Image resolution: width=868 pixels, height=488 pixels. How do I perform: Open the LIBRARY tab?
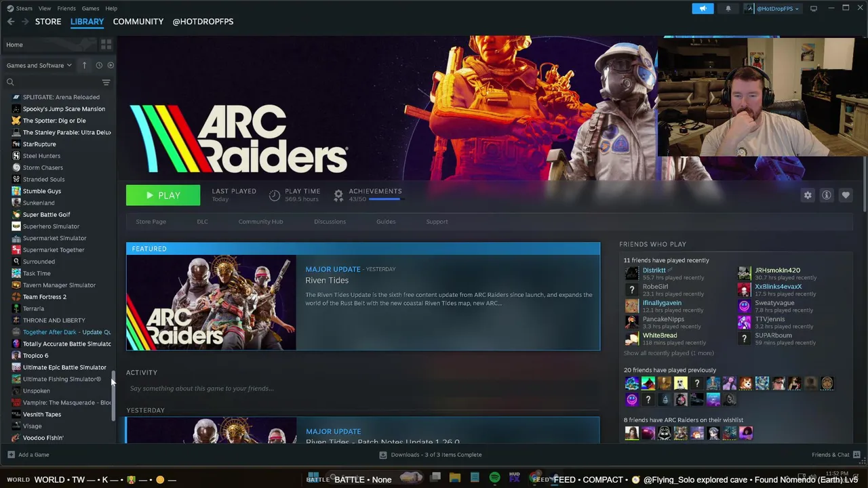[87, 22]
